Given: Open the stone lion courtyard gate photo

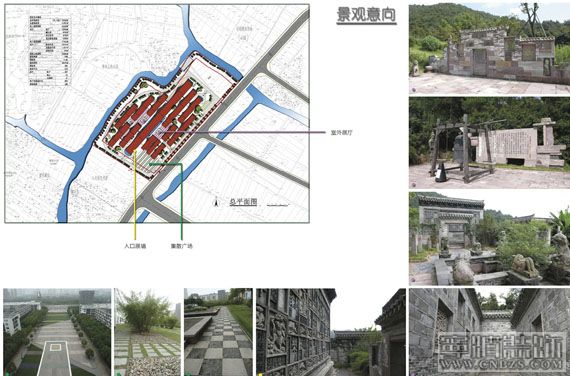Looking at the screenshot, I should (489, 239).
